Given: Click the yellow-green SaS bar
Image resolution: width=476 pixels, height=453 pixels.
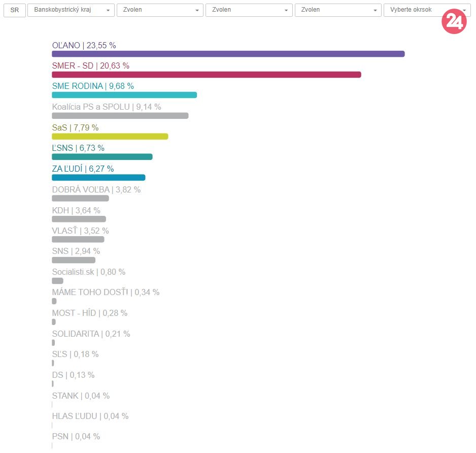Looking at the screenshot, I should click(x=110, y=136).
